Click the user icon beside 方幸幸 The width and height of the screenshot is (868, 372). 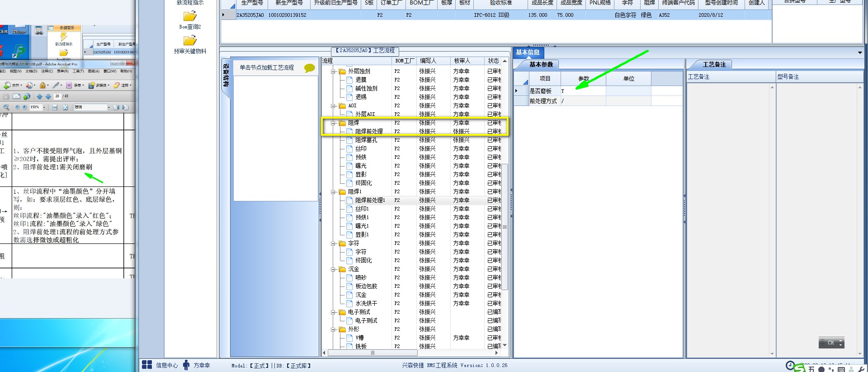point(186,365)
